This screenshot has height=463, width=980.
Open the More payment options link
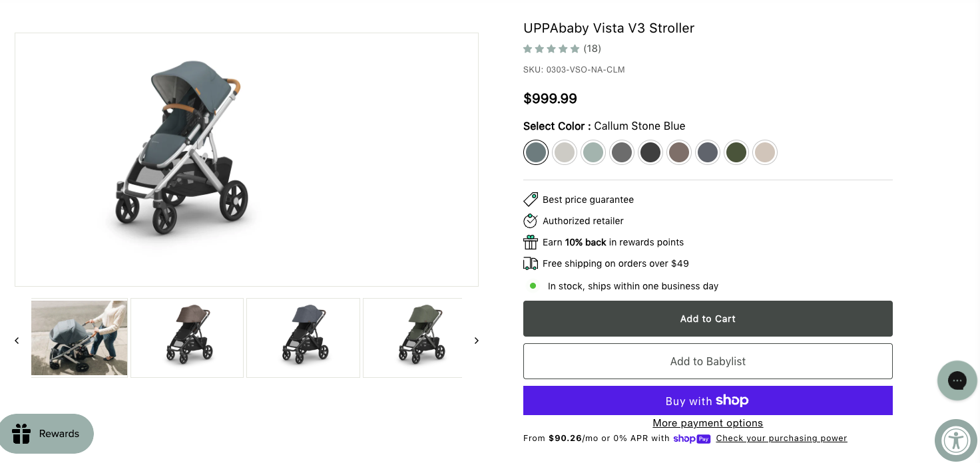tap(708, 423)
